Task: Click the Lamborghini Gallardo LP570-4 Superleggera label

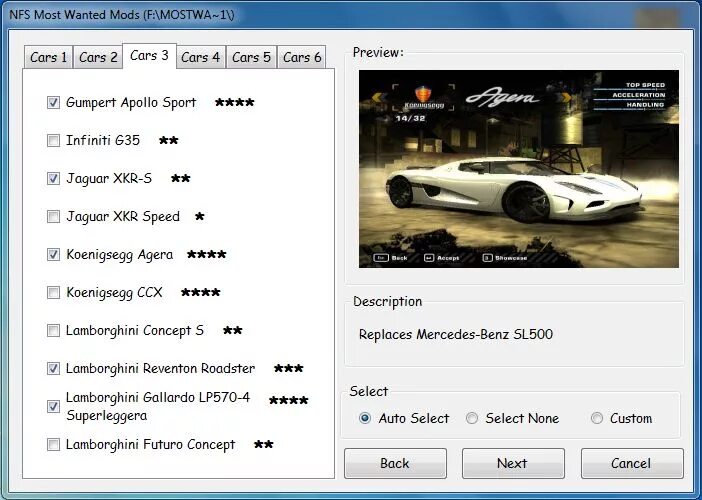Action: tap(158, 406)
